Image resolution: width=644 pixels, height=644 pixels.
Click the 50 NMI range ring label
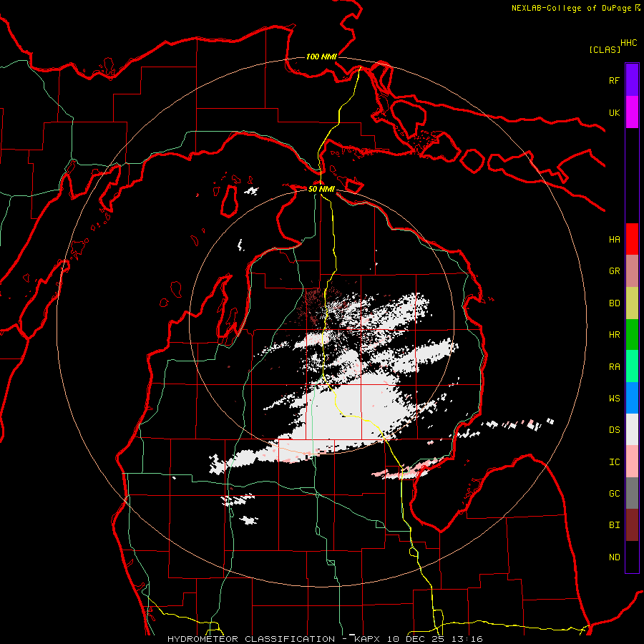click(x=321, y=189)
